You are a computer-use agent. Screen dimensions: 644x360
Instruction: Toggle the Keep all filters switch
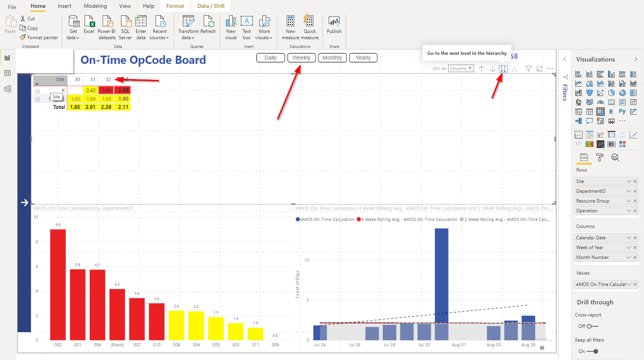tap(592, 351)
